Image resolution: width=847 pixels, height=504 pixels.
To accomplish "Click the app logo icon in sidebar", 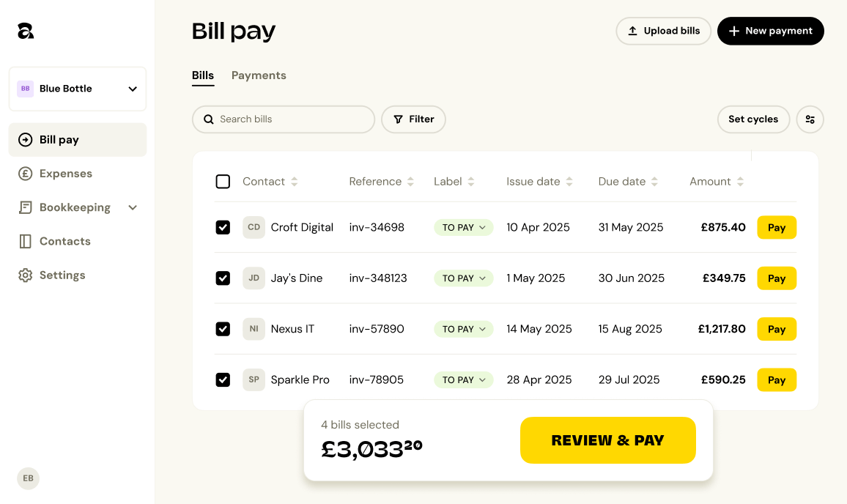I will 26,31.
